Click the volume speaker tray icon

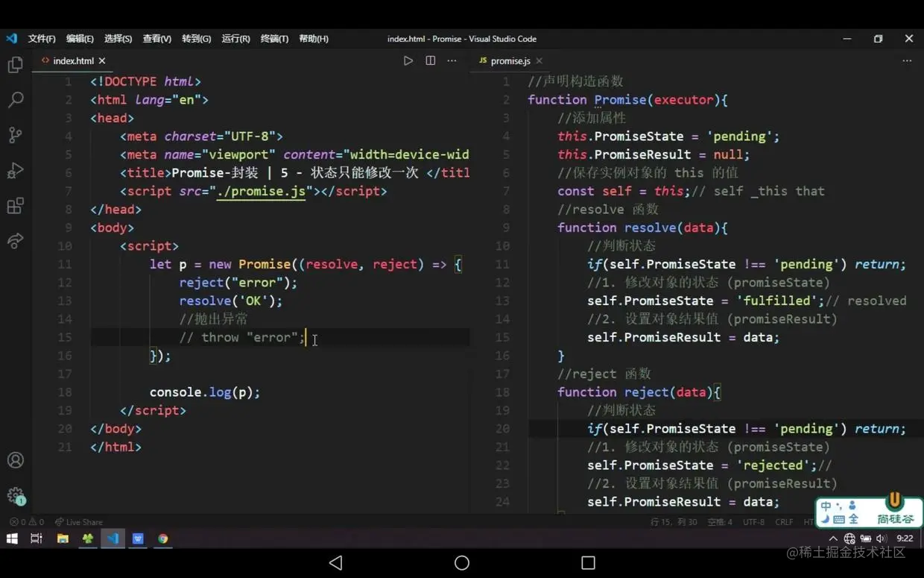(x=882, y=538)
